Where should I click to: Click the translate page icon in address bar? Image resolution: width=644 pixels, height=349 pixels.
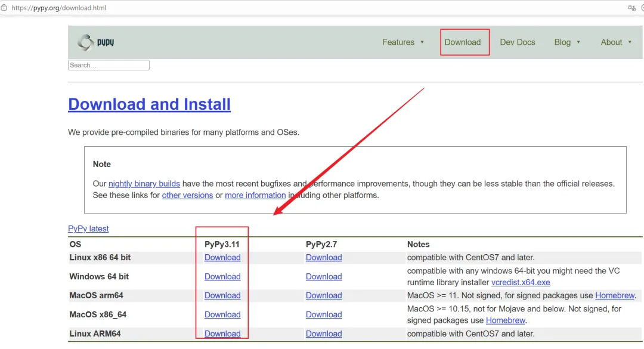click(x=631, y=7)
